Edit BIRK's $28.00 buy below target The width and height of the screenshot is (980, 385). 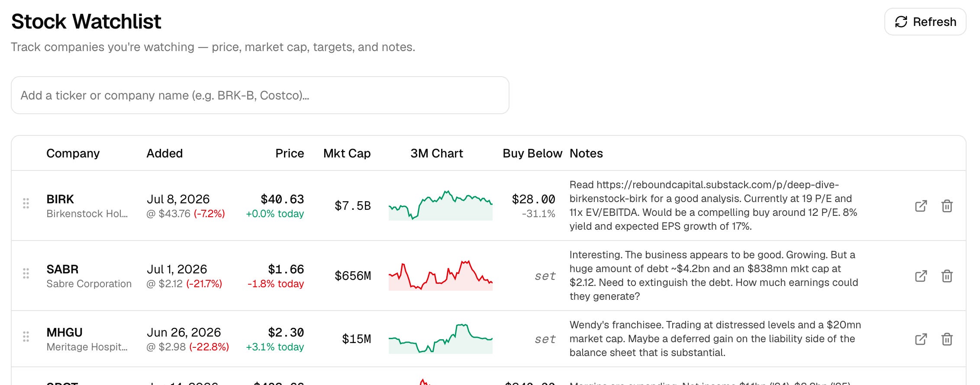(533, 199)
